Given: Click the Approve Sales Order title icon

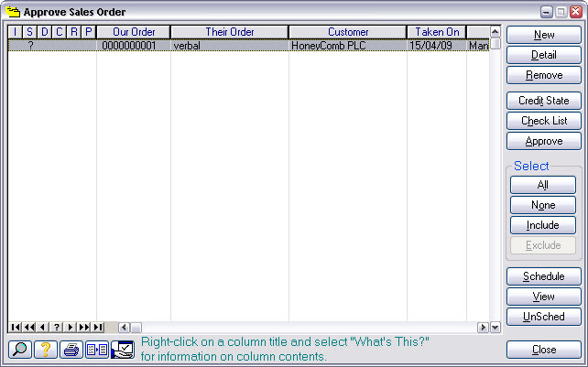Looking at the screenshot, I should (13, 12).
